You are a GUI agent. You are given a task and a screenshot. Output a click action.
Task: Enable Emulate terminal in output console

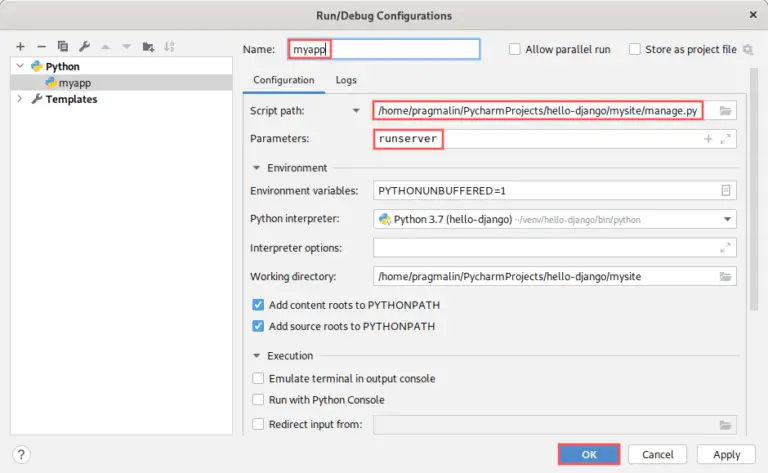(x=258, y=378)
